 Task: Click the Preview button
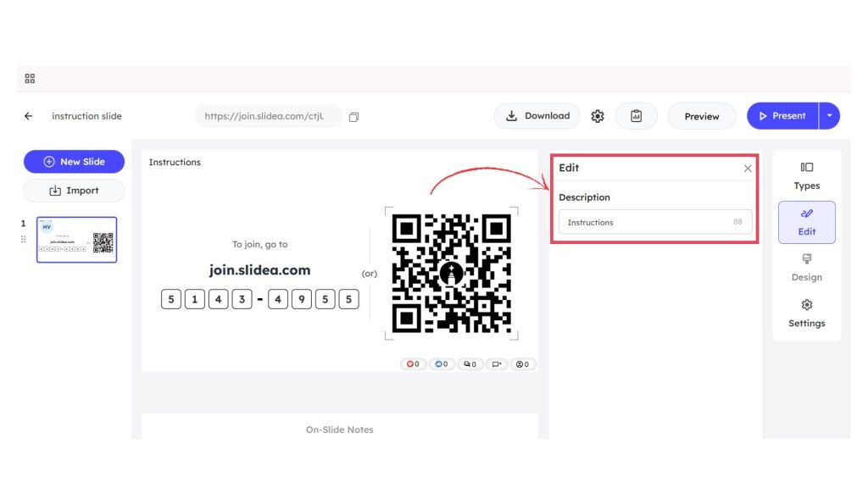(702, 116)
